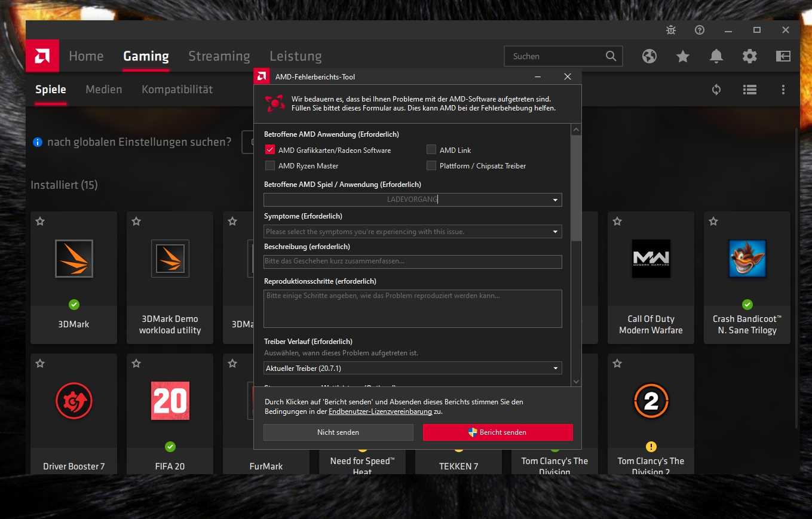This screenshot has width=812, height=519.
Task: Switch to the Medien subtab
Action: [x=104, y=90]
